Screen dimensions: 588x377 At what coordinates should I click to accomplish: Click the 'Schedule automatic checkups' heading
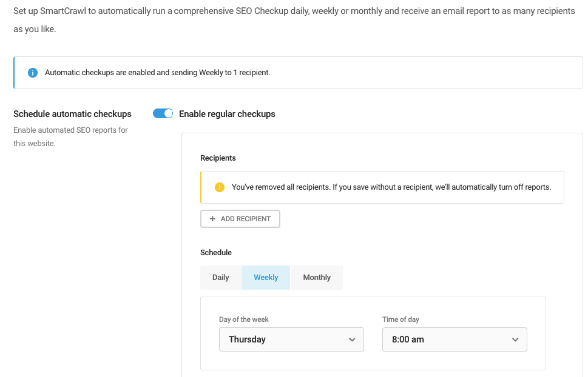[x=72, y=114]
